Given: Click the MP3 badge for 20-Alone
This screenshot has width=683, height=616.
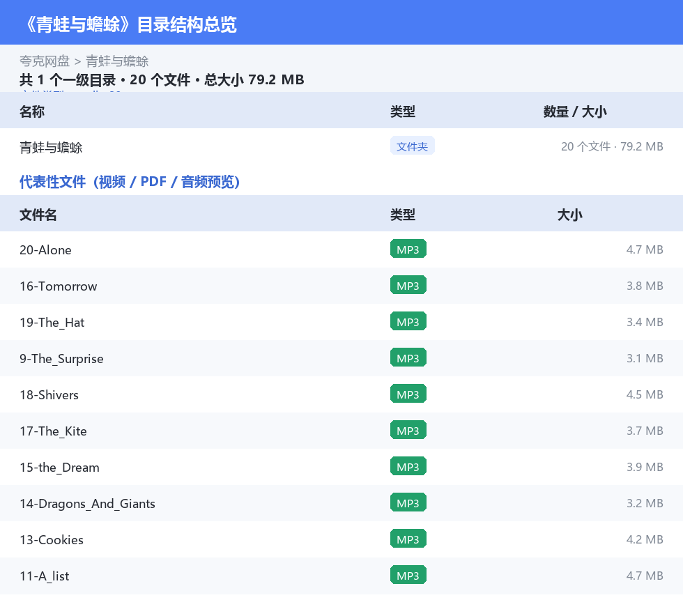Looking at the screenshot, I should coord(408,249).
